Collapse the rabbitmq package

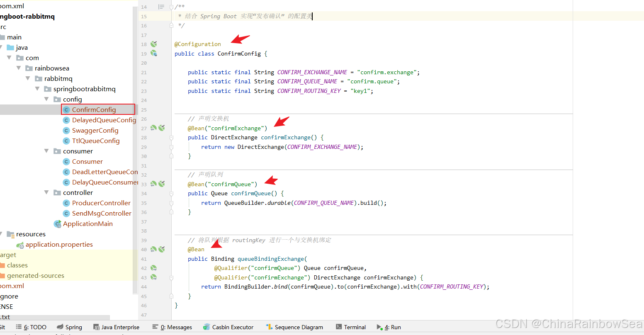(x=28, y=78)
